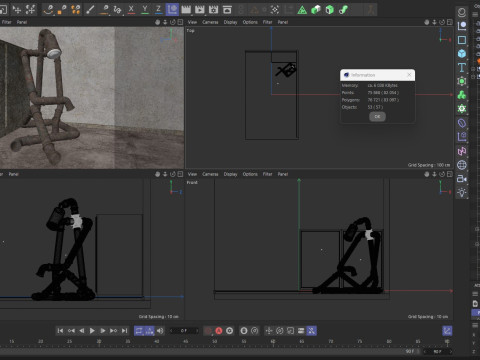Open Cameras menu in Top viewport
Image resolution: width=480 pixels, height=360 pixels.
tap(210, 22)
